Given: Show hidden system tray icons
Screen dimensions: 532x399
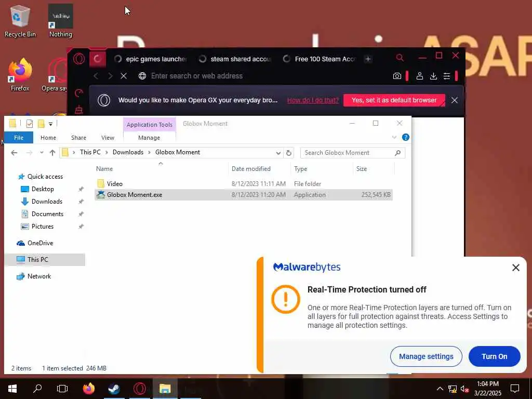Looking at the screenshot, I should click(x=440, y=389).
